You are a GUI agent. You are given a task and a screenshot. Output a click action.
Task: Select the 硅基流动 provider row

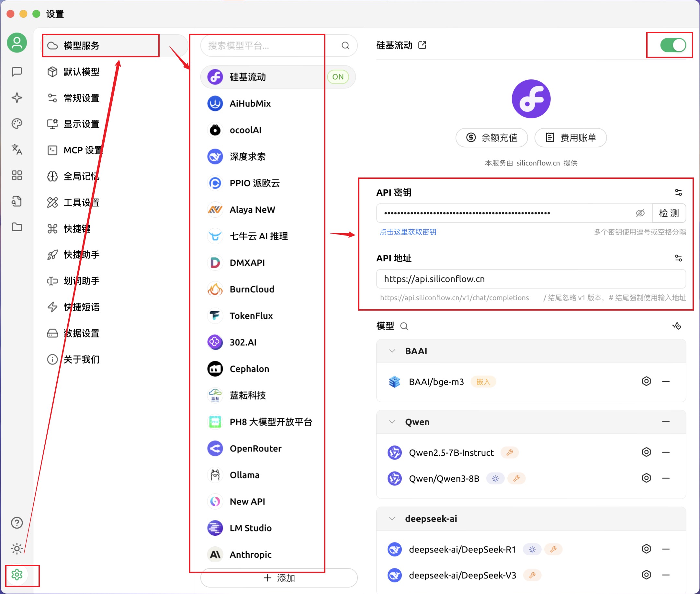278,77
